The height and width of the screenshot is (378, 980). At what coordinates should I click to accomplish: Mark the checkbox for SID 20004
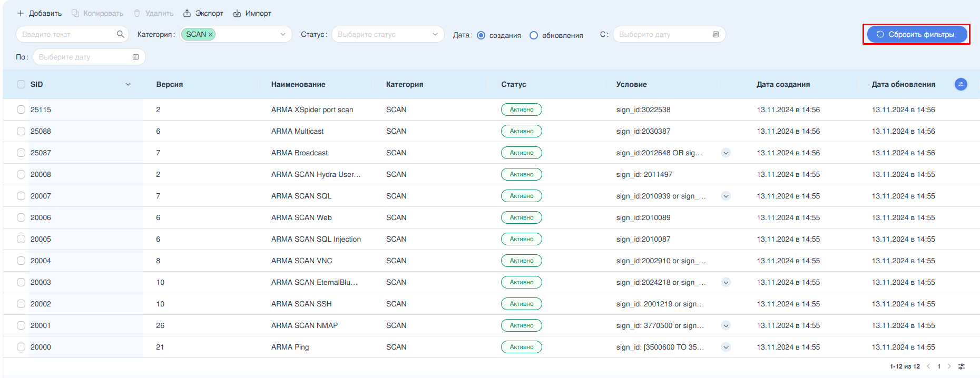pos(21,261)
